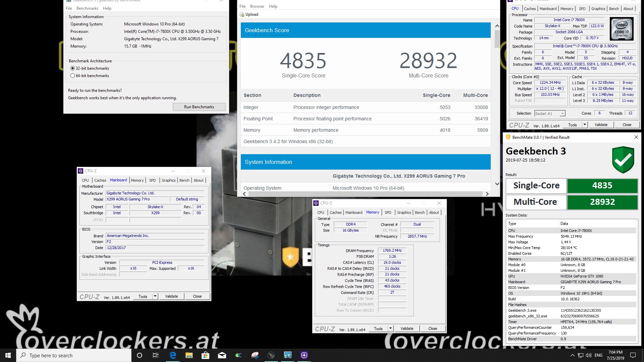
Task: Open the File menu in results window
Action: [x=243, y=6]
